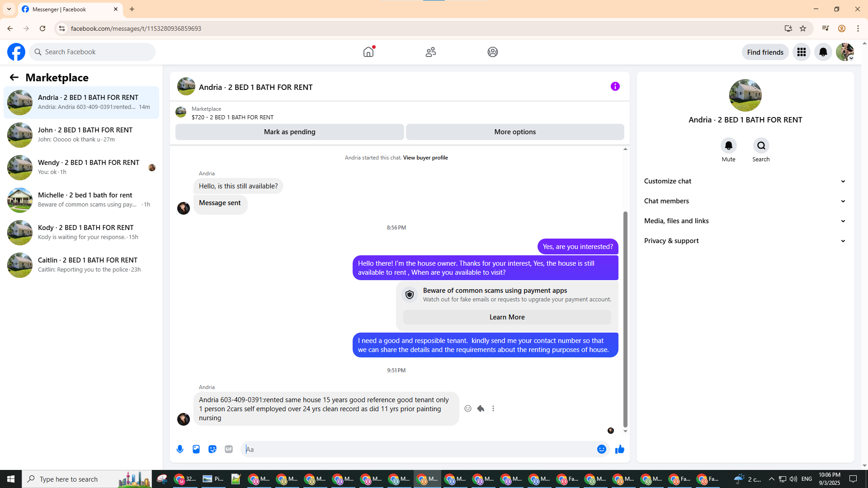This screenshot has width=868, height=488.
Task: Expand the Privacy & support section
Action: [x=745, y=241]
